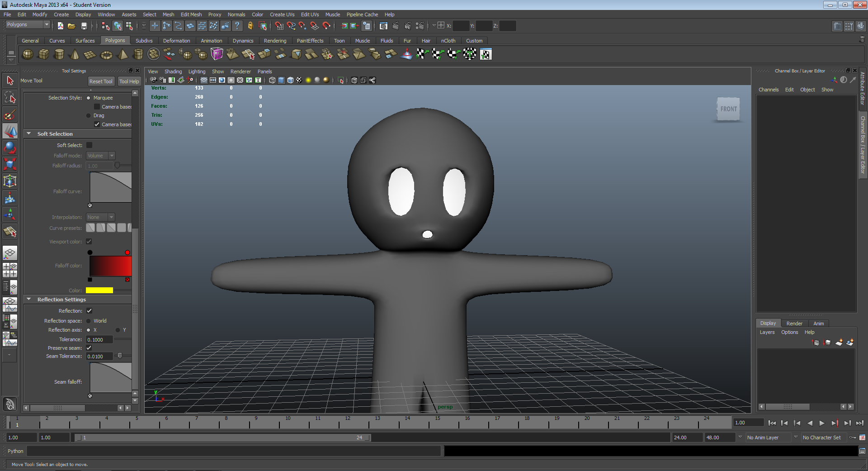
Task: Toggle snap to curves magnet icon
Action: point(291,26)
